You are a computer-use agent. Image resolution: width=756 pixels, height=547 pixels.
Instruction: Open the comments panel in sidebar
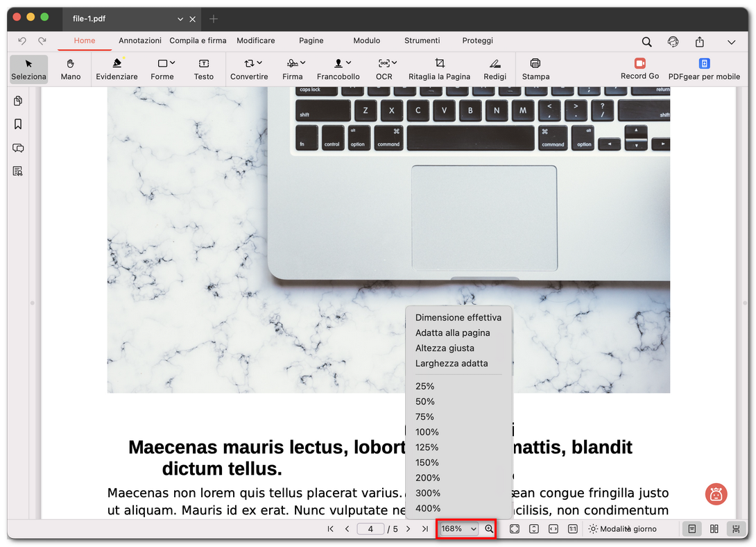point(17,148)
